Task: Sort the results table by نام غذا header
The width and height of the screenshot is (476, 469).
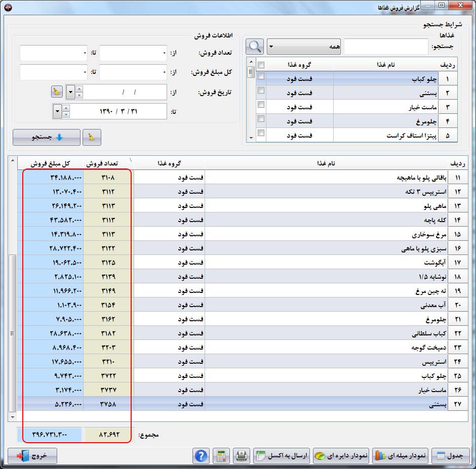Action: point(327,163)
